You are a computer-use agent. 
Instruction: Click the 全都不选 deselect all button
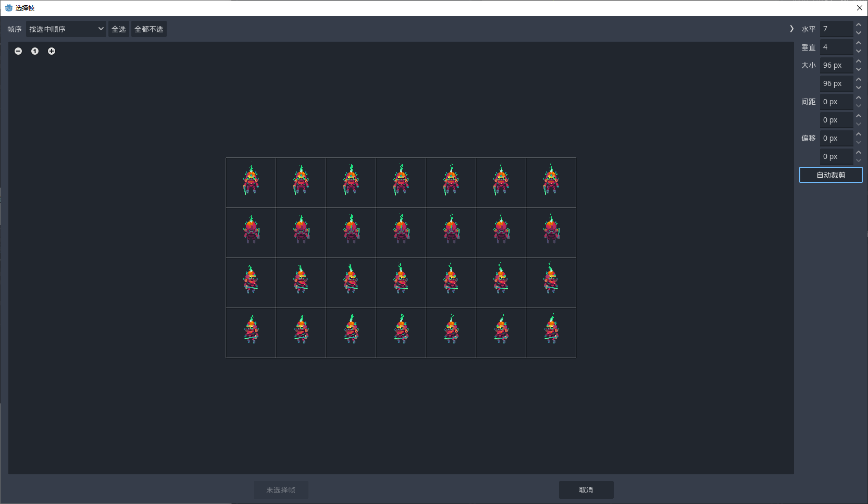coord(149,29)
